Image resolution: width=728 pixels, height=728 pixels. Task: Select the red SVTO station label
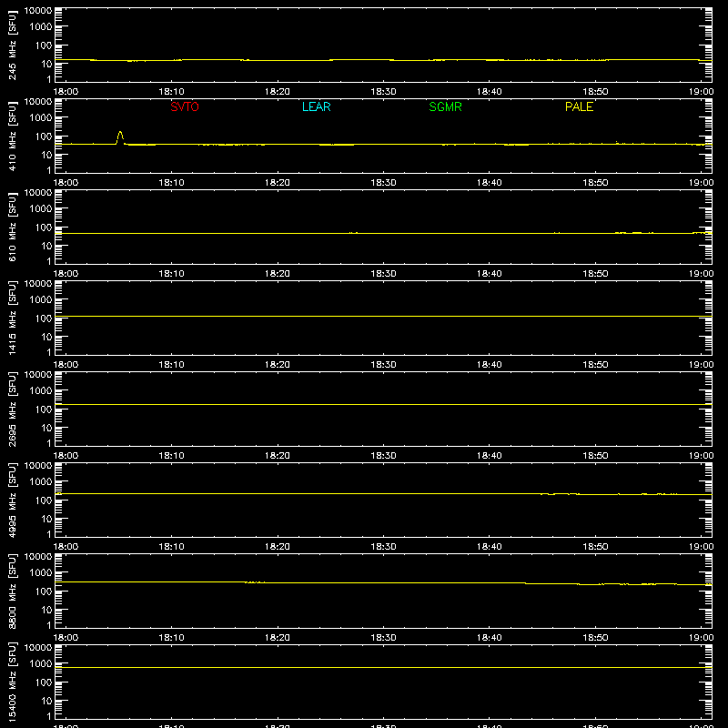(185, 106)
